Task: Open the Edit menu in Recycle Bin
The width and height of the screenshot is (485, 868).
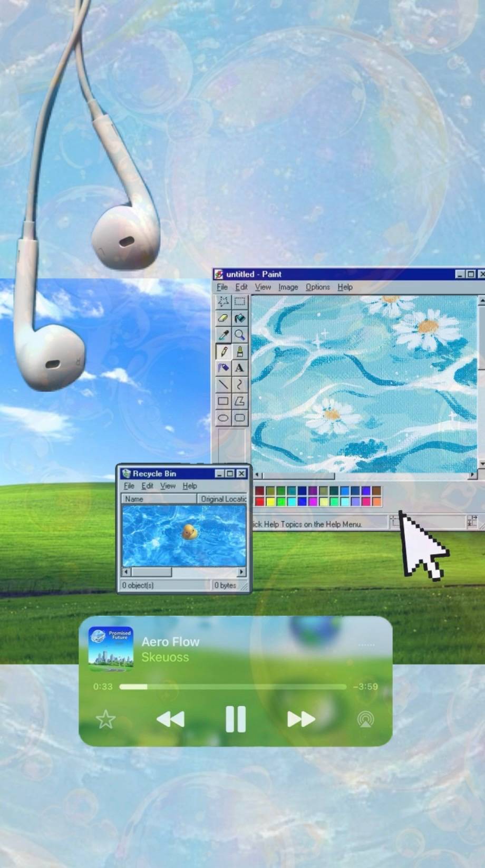Action: (x=148, y=486)
